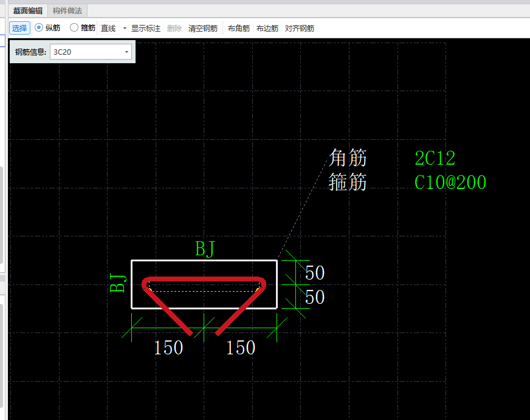Click the upper 50 dimension value
This screenshot has height=420, width=530.
click(315, 273)
